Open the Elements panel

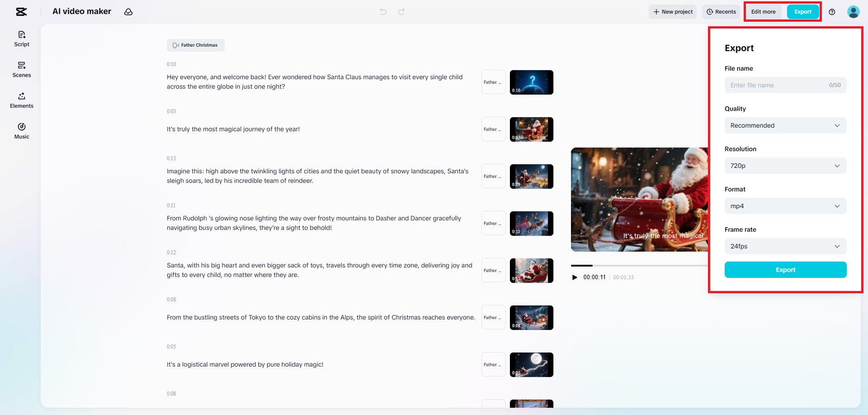pos(22,100)
